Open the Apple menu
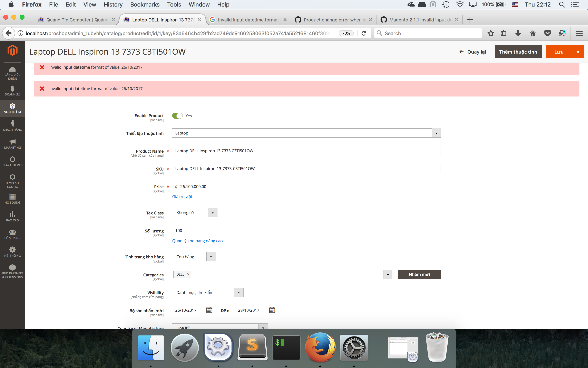 pyautogui.click(x=11, y=4)
